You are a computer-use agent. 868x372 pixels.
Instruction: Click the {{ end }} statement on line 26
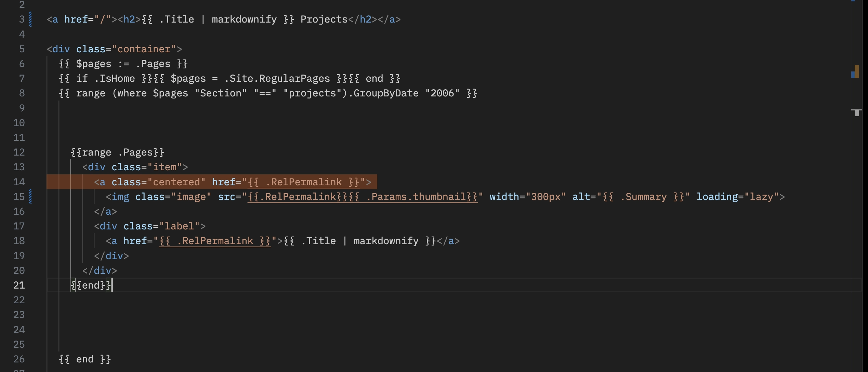tap(84, 359)
